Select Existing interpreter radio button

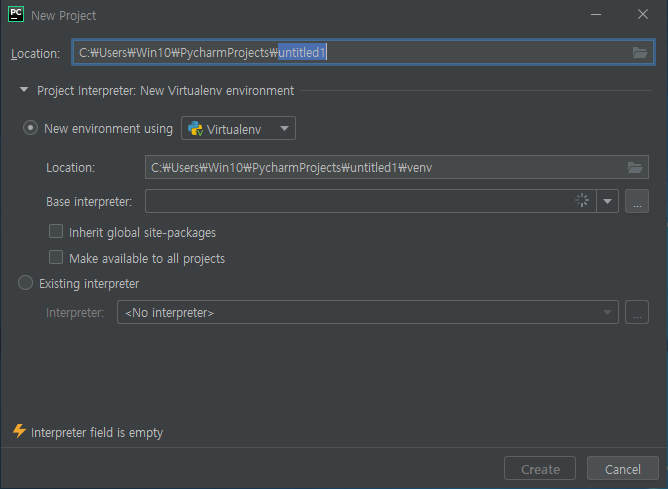click(25, 283)
